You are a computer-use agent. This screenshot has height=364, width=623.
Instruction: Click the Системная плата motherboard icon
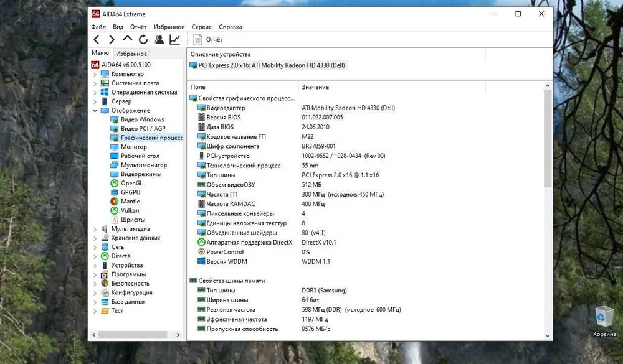(x=105, y=83)
